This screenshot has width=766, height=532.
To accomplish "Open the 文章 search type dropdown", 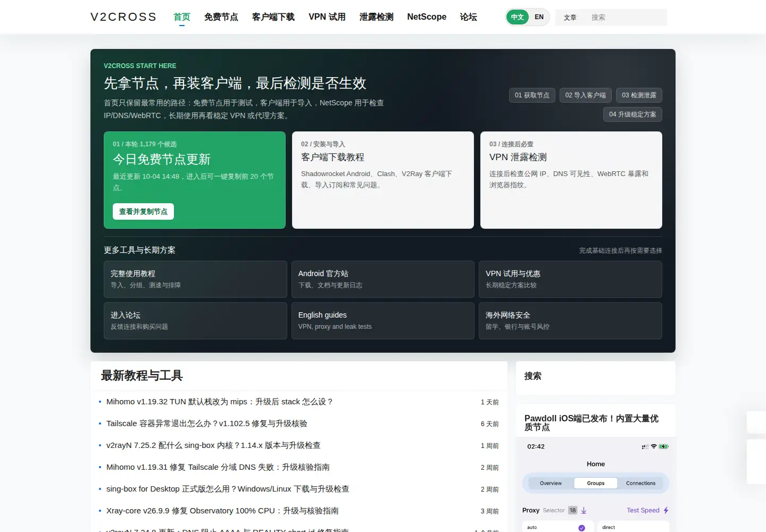I will [570, 18].
